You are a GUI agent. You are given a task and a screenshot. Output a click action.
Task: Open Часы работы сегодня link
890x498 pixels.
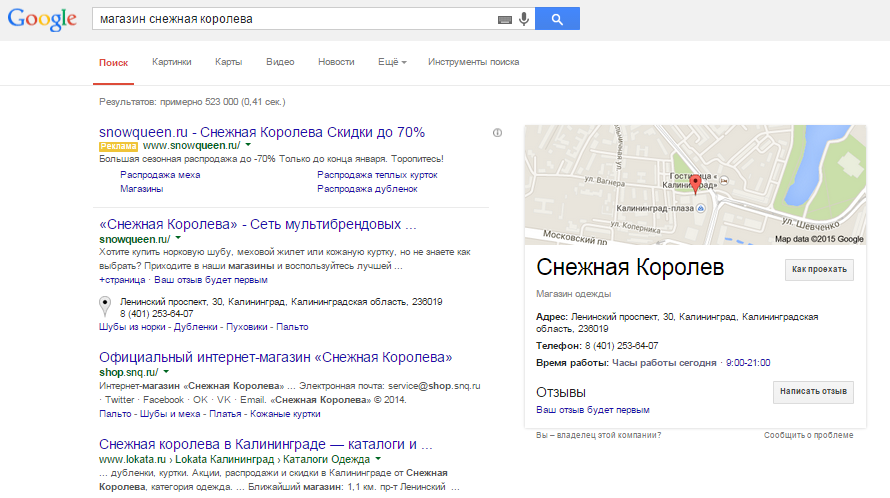(664, 363)
